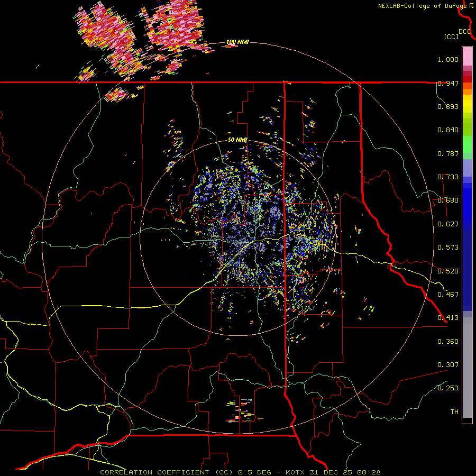Screen dimensions: 476x476
Task: Click the 100 NMI range ring label
Action: (x=237, y=42)
